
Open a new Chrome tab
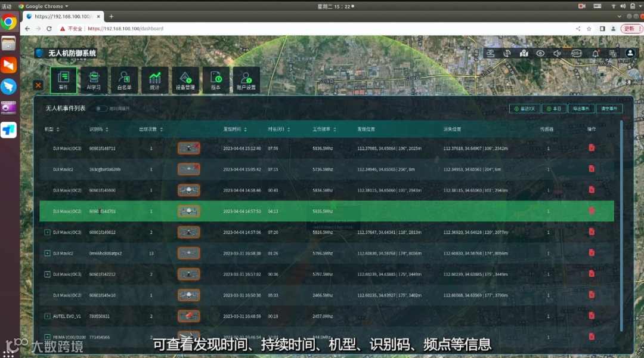(x=111, y=17)
